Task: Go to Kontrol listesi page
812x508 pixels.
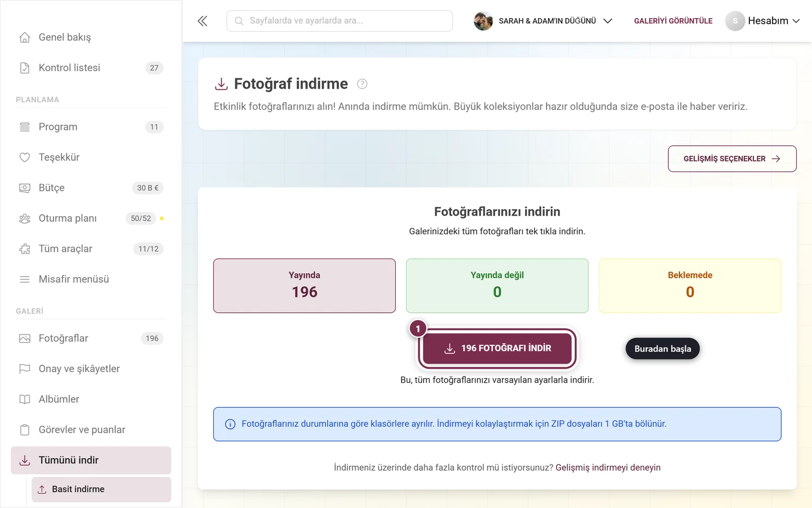Action: pyautogui.click(x=91, y=68)
